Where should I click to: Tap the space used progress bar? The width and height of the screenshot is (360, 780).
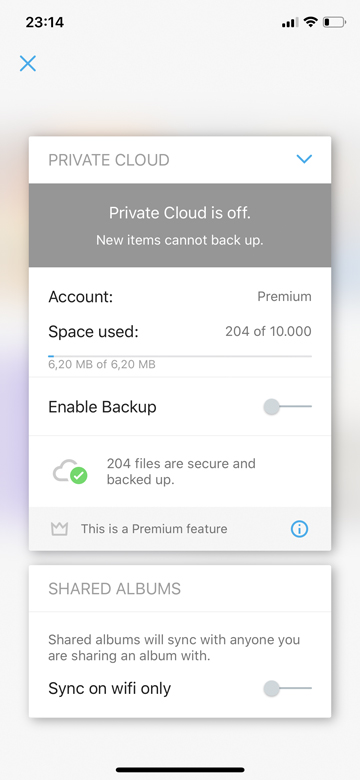click(180, 356)
